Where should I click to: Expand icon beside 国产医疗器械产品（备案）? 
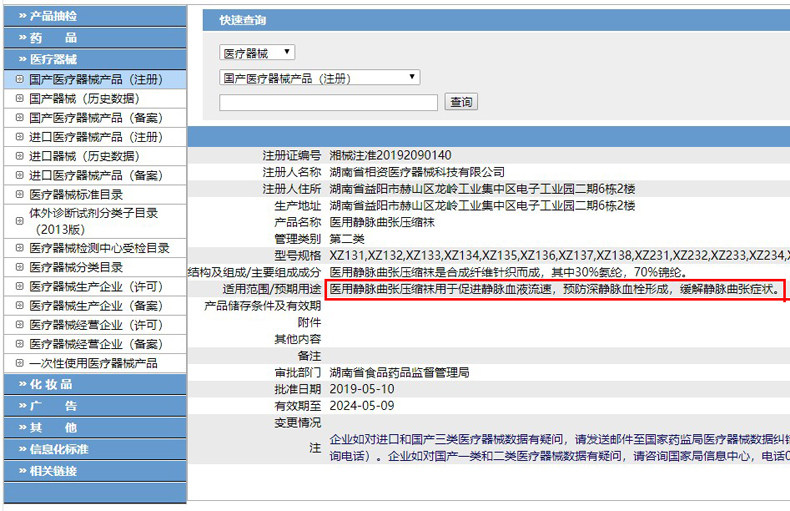(20, 117)
